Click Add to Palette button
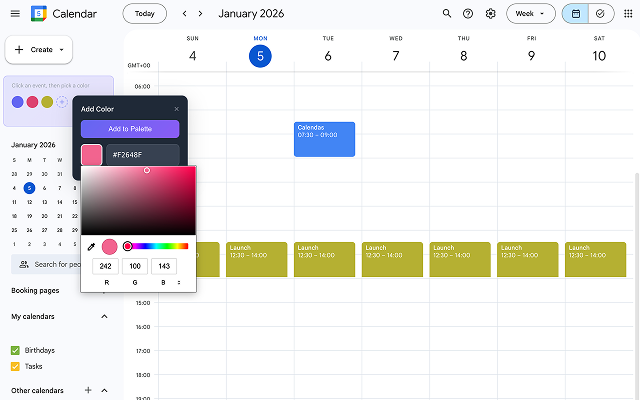 point(130,129)
